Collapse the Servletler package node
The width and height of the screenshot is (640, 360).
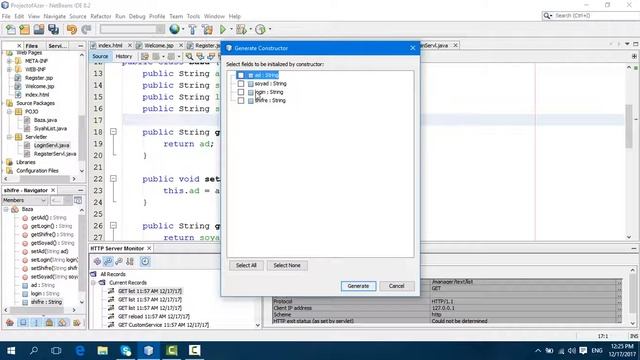(x=9, y=137)
